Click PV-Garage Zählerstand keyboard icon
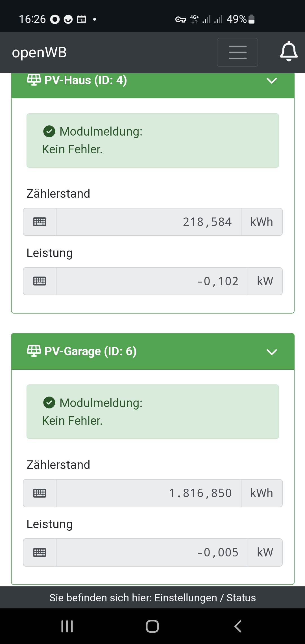 tap(40, 493)
